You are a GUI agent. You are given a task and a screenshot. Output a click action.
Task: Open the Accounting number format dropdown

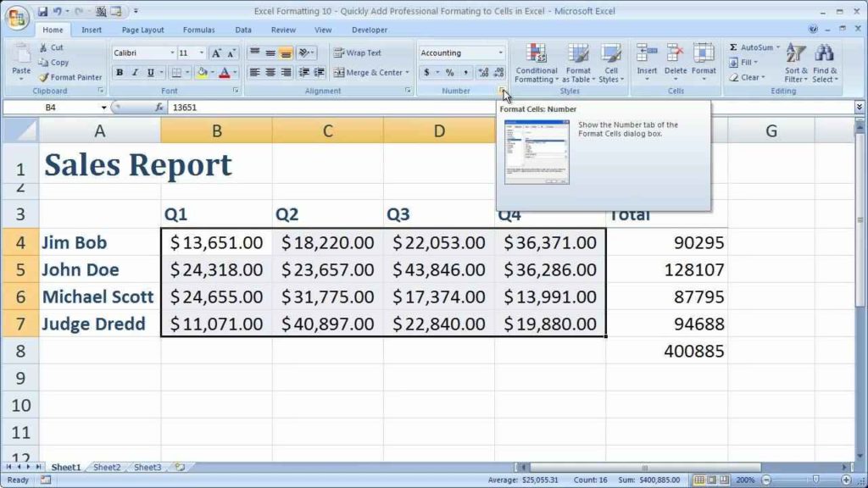tap(499, 53)
